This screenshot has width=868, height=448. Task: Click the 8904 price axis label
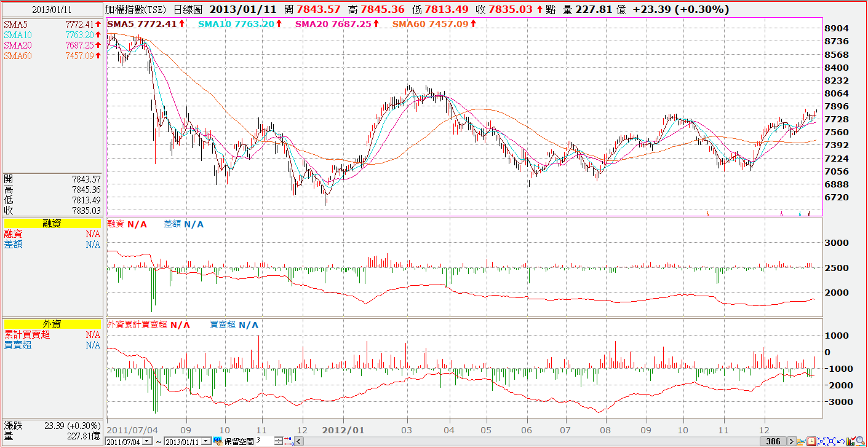pyautogui.click(x=838, y=29)
